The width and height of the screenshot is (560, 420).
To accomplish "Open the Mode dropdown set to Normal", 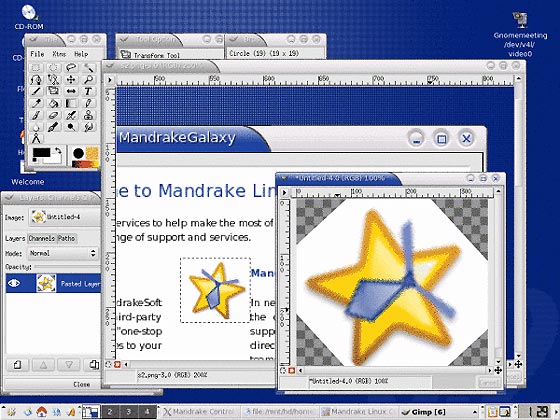I will point(63,253).
